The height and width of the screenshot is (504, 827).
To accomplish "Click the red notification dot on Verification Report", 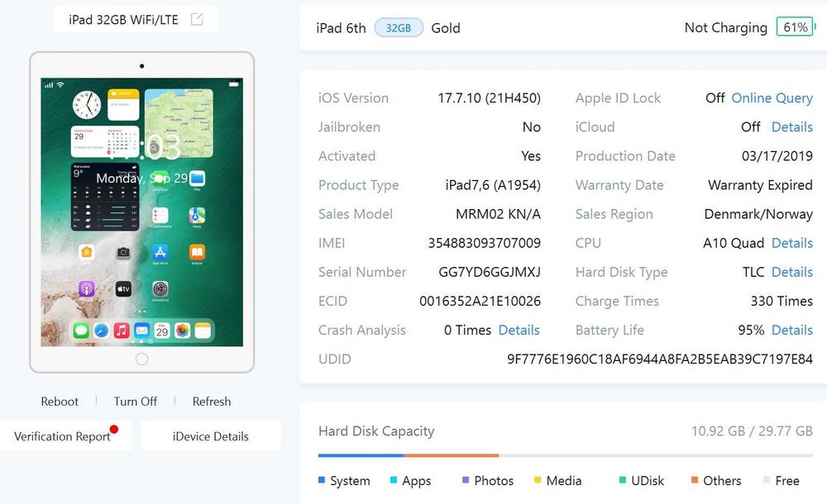I will 114,429.
